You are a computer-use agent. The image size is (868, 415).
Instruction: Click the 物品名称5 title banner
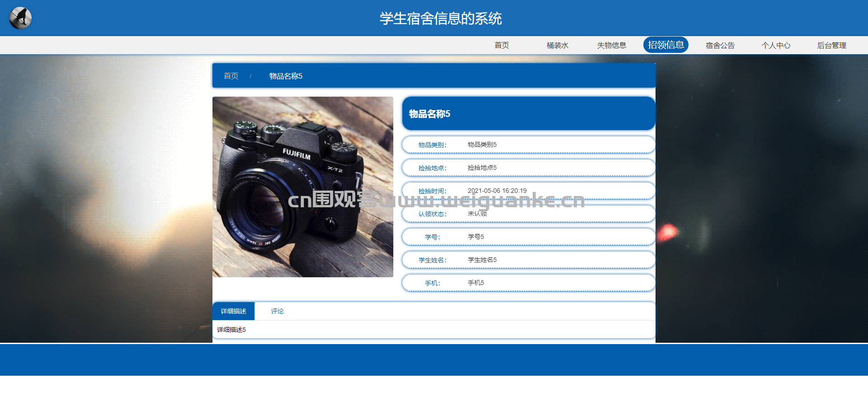[x=528, y=113]
